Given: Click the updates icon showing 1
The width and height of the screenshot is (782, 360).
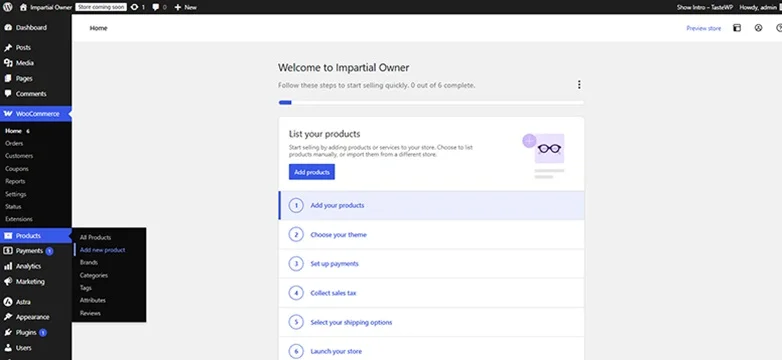Looking at the screenshot, I should 134,7.
